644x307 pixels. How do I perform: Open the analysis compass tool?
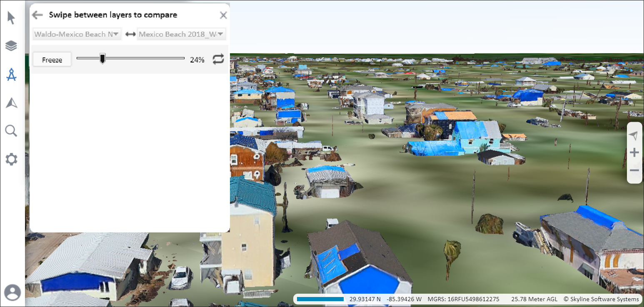pyautogui.click(x=11, y=75)
